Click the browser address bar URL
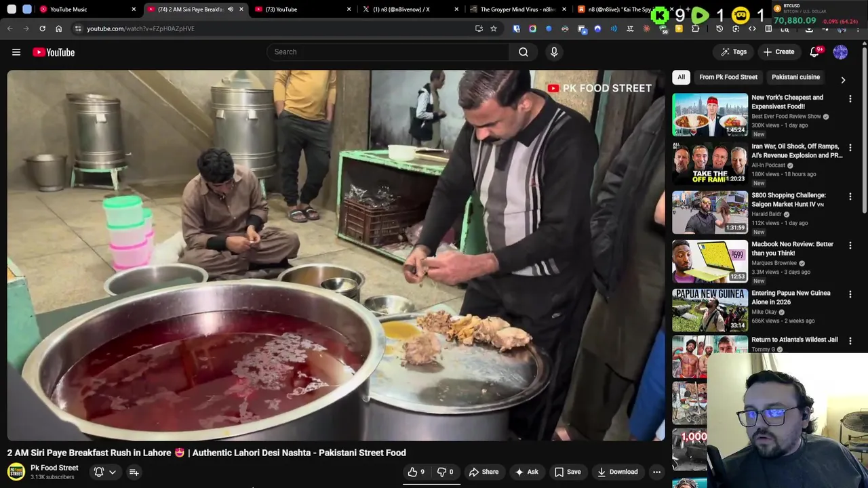This screenshot has width=868, height=488. pos(140,28)
